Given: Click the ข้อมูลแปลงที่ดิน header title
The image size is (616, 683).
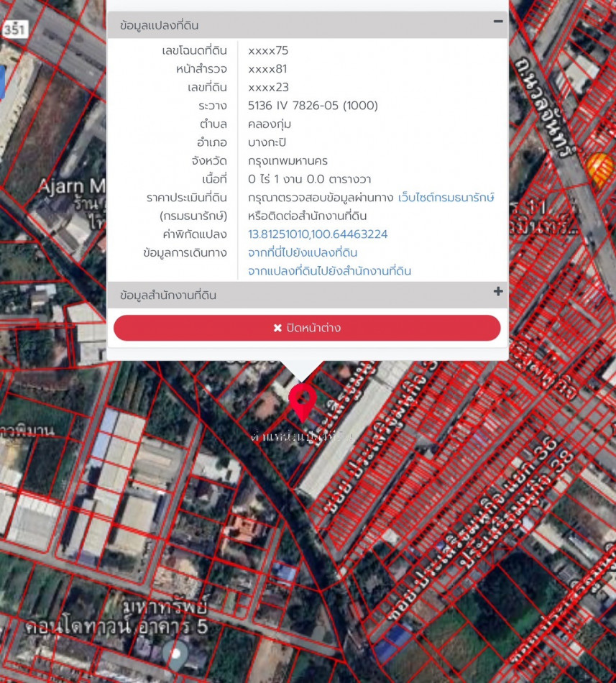Looking at the screenshot, I should (160, 25).
